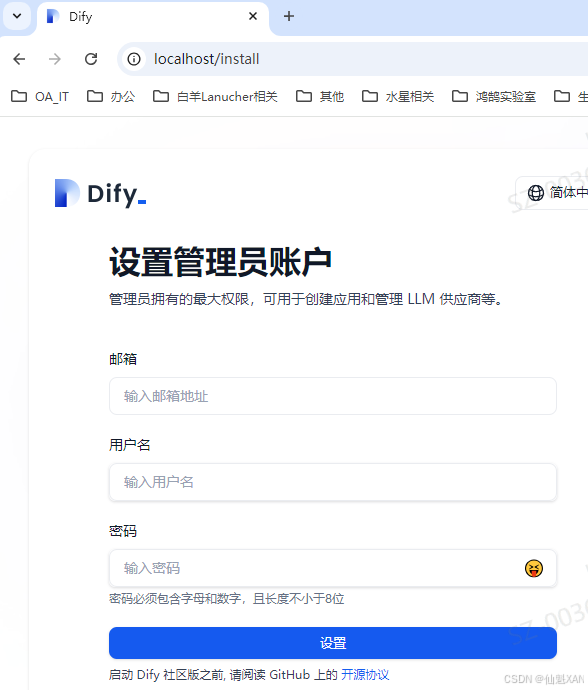This screenshot has width=588, height=690.
Task: View site information icon
Action: [x=134, y=59]
